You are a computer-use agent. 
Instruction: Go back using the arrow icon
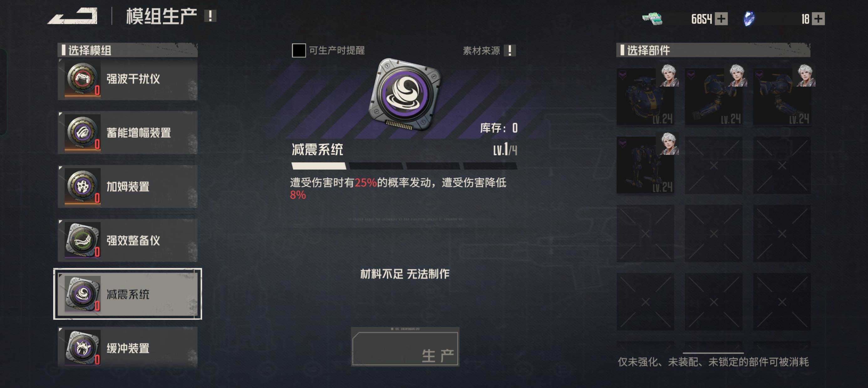72,16
